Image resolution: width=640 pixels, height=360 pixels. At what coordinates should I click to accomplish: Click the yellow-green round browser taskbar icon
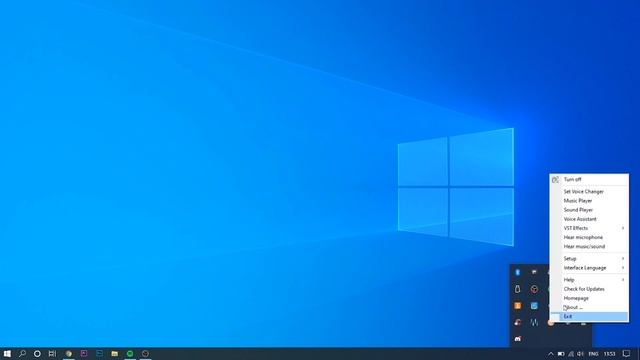pyautogui.click(x=69, y=353)
